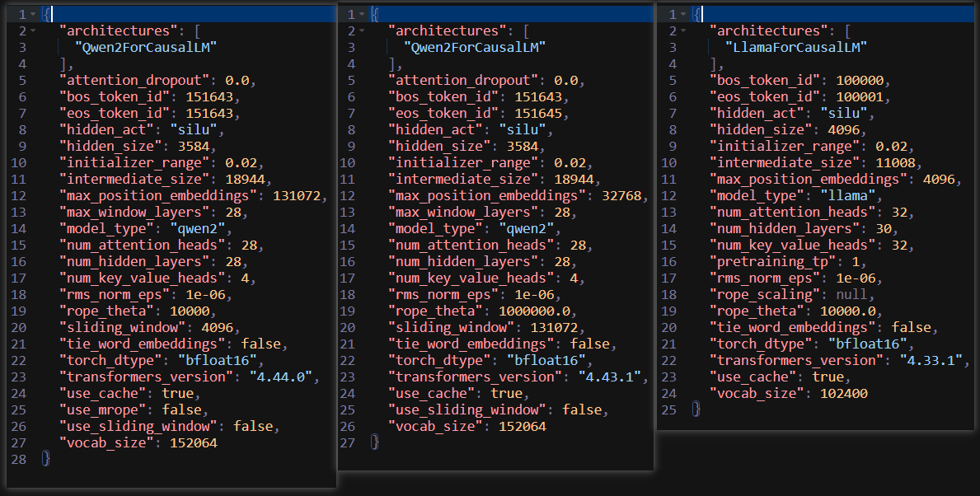Click the max_position_embeddings value 4096 in Llama config
Viewport: 980px width, 496px height.
(939, 179)
